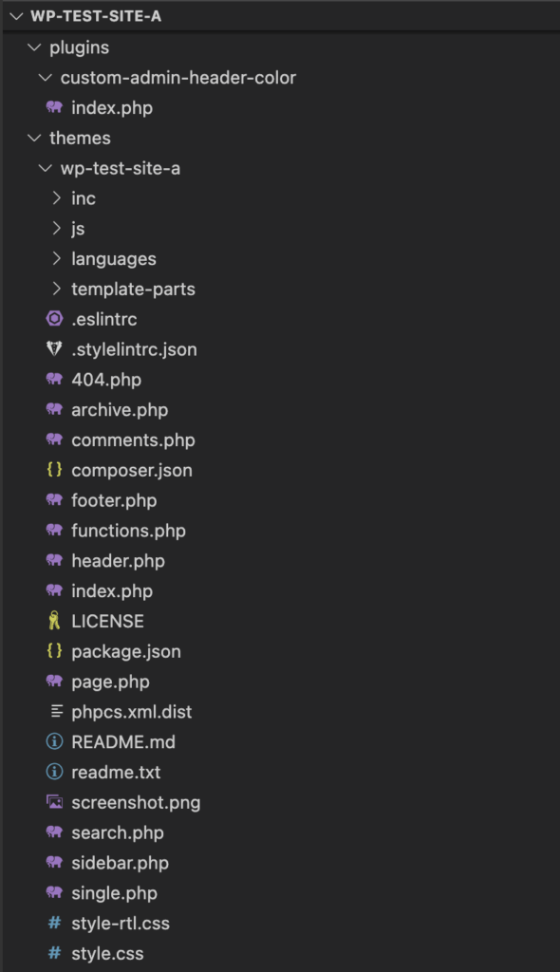The image size is (560, 972).
Task: Click the info icon beside README.md
Action: [x=54, y=741]
